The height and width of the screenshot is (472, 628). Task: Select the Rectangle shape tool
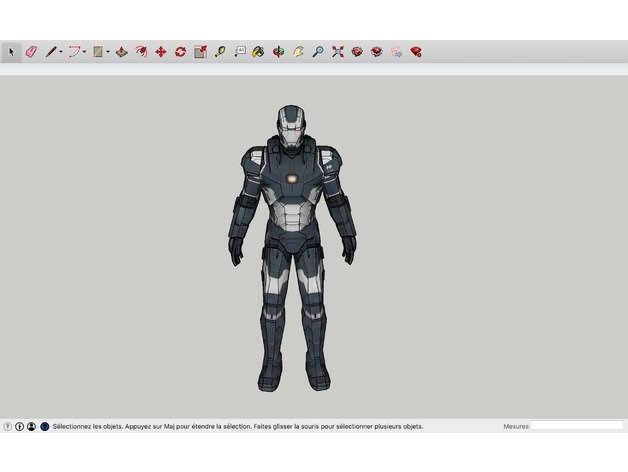tap(98, 52)
